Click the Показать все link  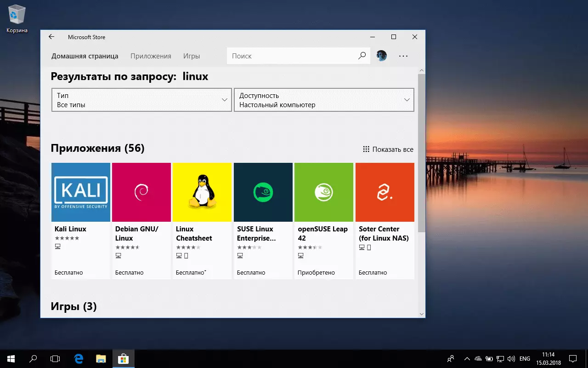pyautogui.click(x=388, y=149)
